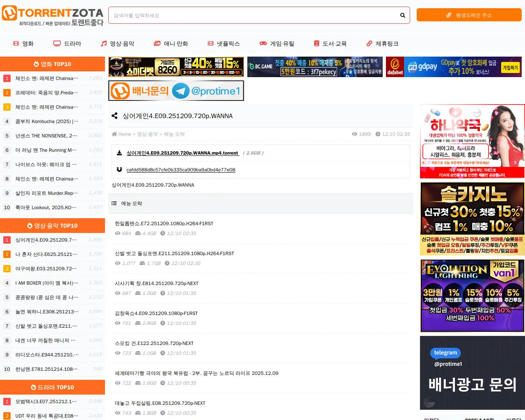
Task: Open 대놓고 두집살림.E08.251209.720p-NEXT post
Action: click(x=160, y=403)
